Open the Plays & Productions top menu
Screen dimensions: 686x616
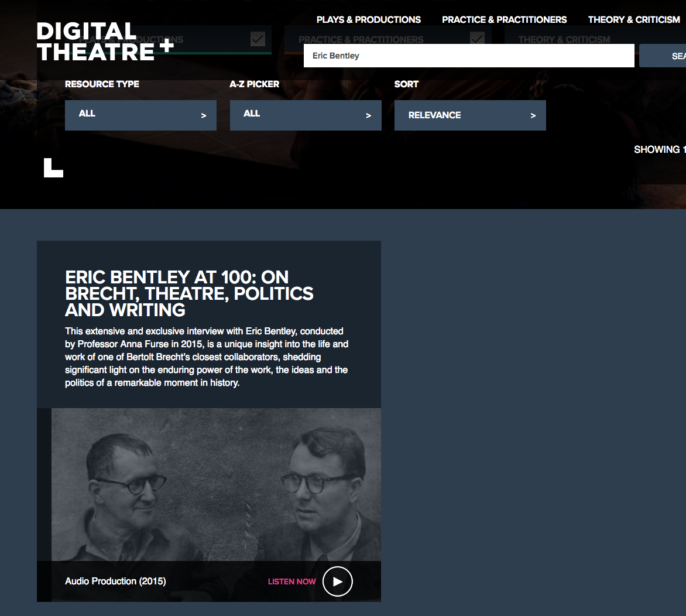(368, 20)
